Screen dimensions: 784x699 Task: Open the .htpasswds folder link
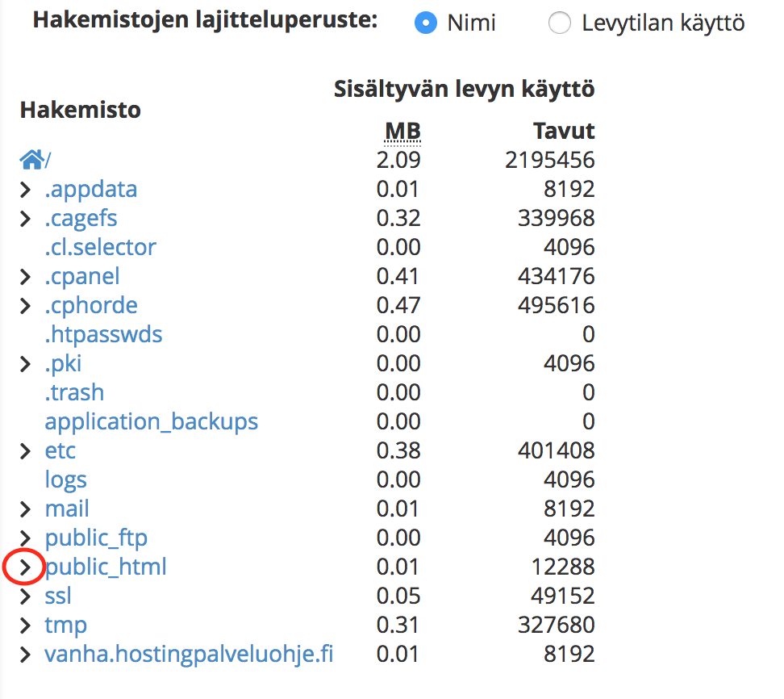point(103,334)
